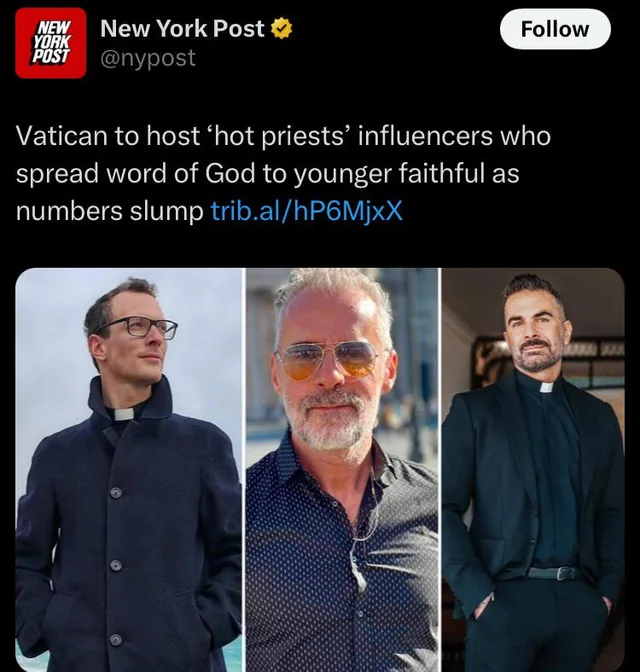Open the New York Post red logo avatar
Viewport: 640px width, 672px height.
[51, 43]
